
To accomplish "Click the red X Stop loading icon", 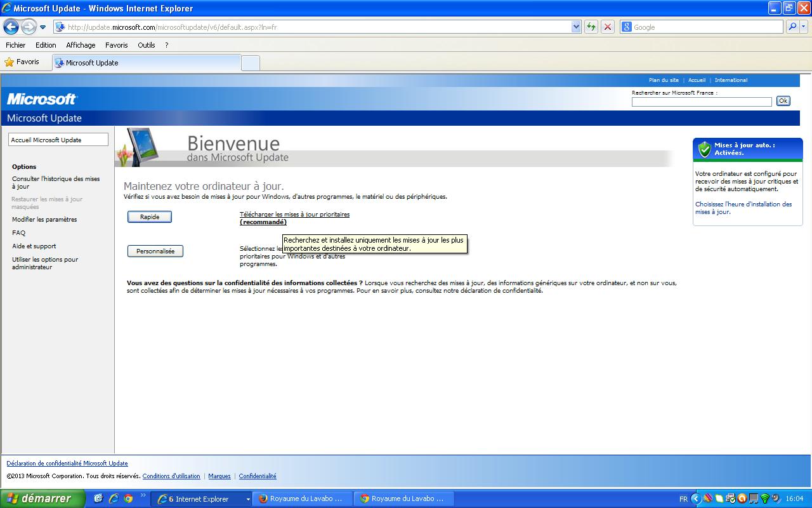I will click(x=608, y=27).
